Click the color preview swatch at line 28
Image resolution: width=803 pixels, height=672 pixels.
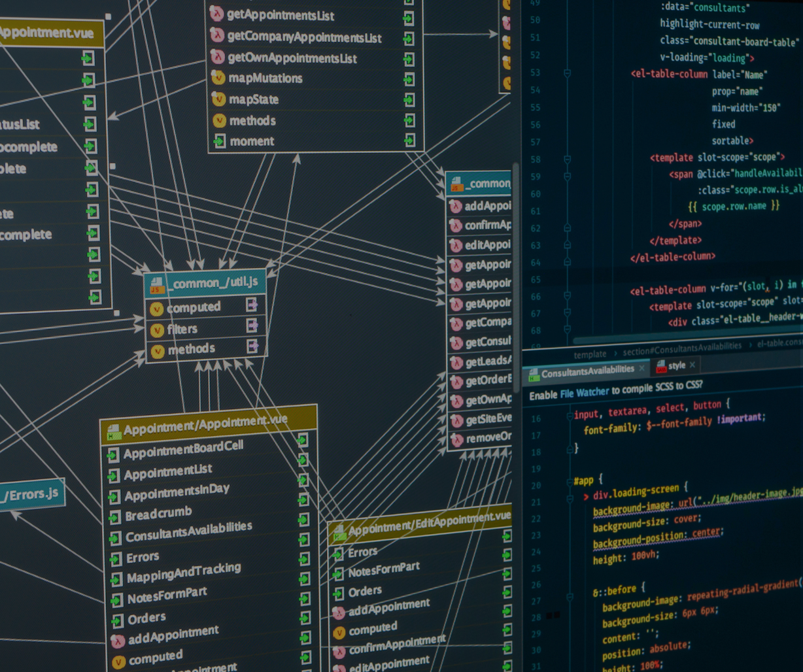click(x=553, y=615)
